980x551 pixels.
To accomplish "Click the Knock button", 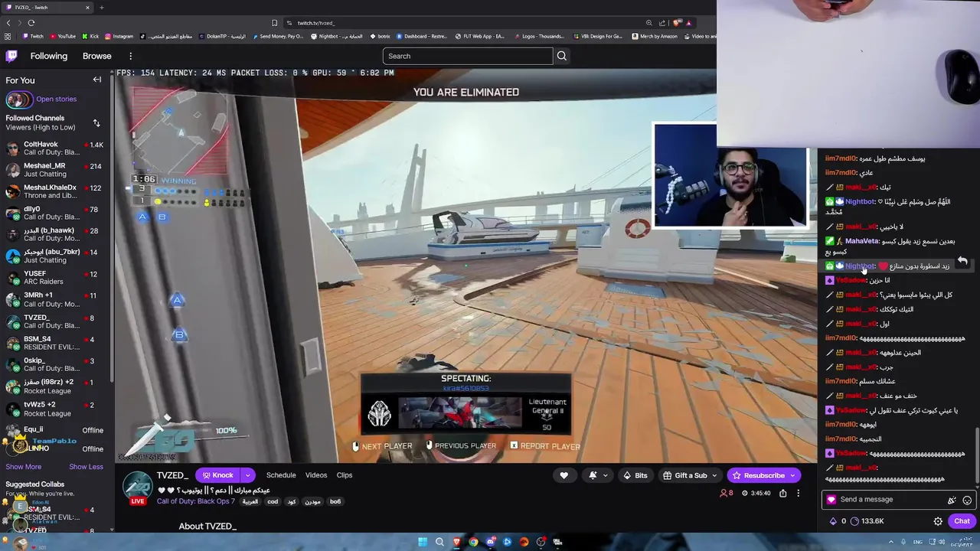I will point(218,475).
